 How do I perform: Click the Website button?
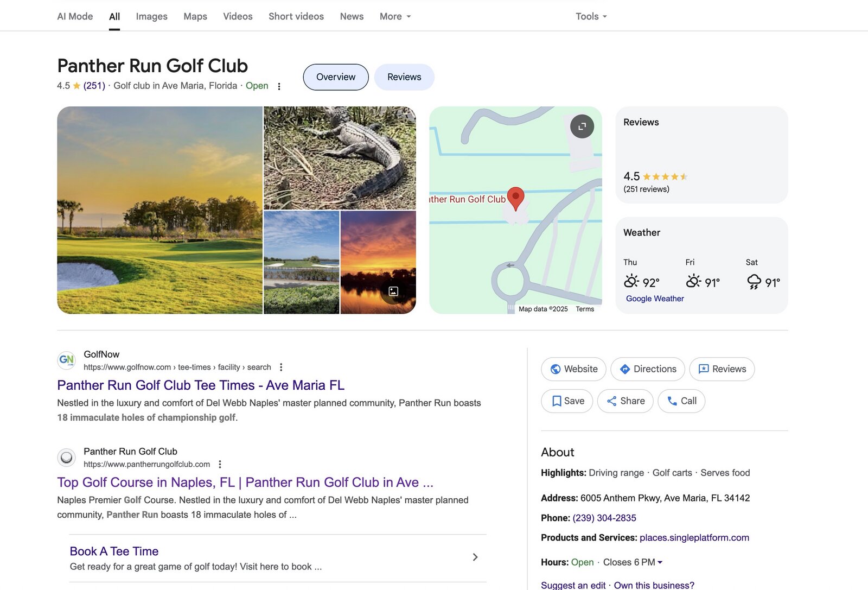coord(573,369)
